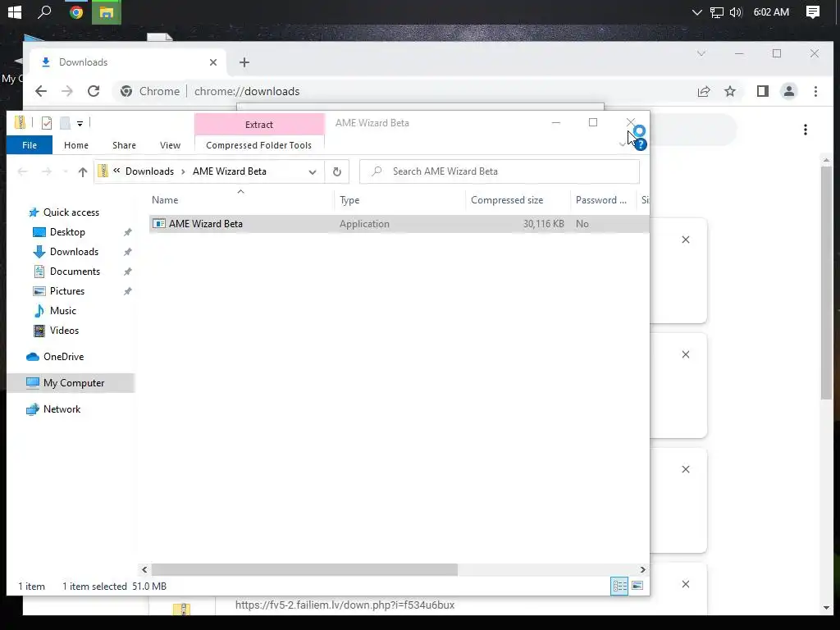Select AME Wizard Beta breadcrumb segment
The height and width of the screenshot is (630, 840).
[230, 171]
